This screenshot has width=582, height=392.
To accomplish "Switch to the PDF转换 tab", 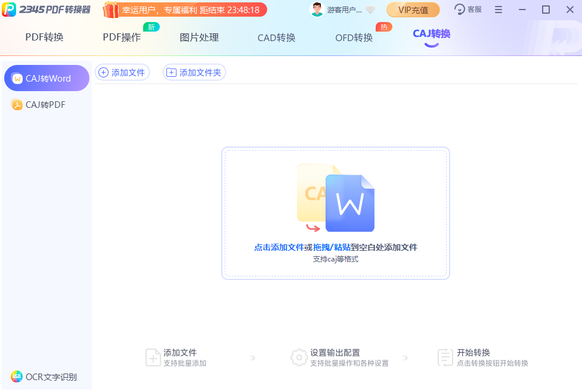I will pos(44,37).
